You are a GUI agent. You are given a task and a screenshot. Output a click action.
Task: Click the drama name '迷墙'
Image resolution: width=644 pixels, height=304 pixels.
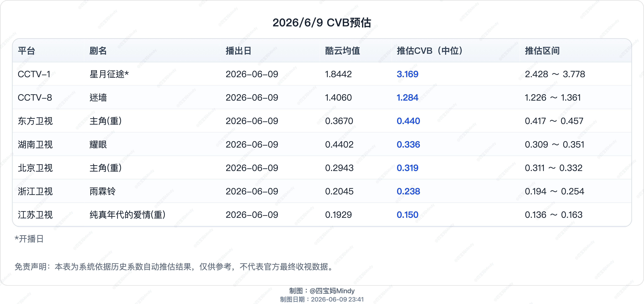coord(98,98)
